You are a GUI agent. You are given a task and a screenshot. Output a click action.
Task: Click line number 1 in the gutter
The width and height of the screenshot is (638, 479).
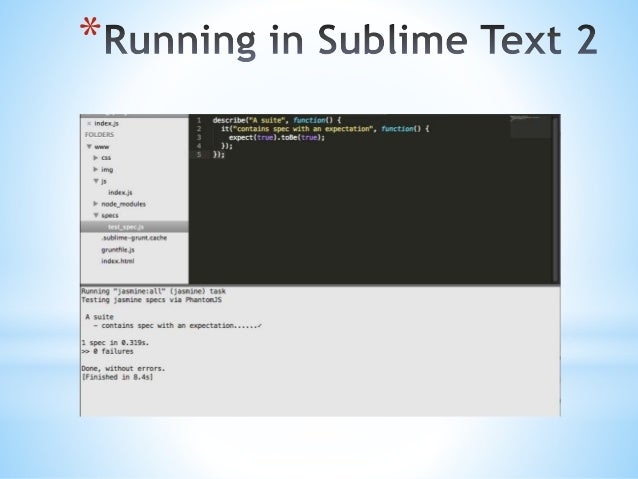199,120
